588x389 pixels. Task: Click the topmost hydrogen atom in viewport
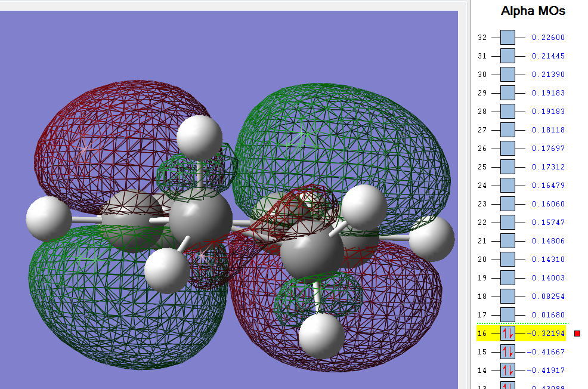200,138
